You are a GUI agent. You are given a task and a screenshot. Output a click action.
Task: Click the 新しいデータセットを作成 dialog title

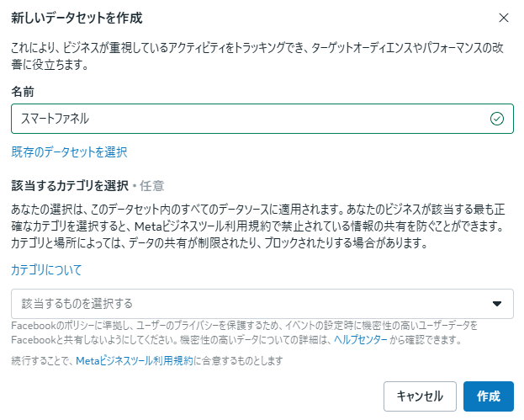pos(77,18)
